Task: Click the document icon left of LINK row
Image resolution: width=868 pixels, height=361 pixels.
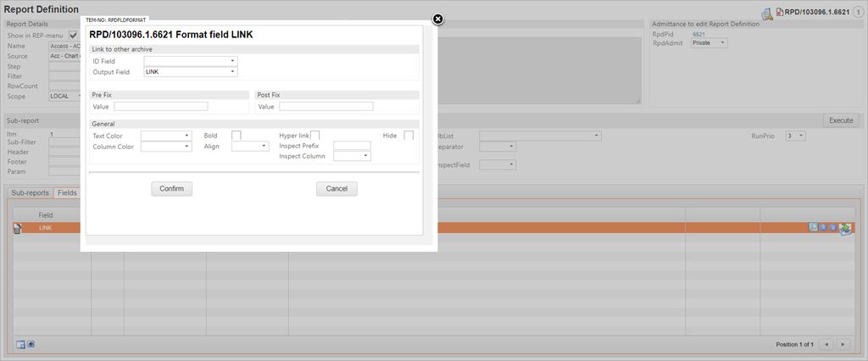Action: coord(18,228)
